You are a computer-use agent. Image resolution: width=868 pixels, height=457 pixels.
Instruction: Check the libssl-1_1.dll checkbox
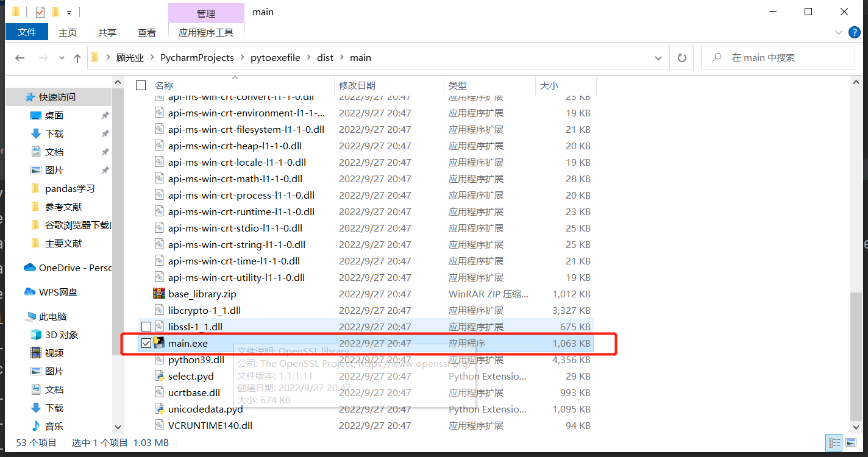point(146,327)
